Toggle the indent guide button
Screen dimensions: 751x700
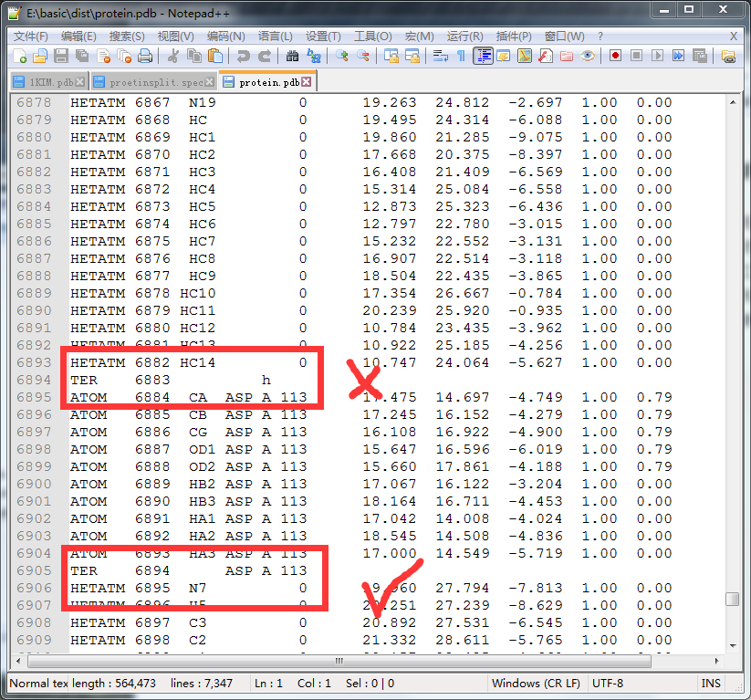coord(483,57)
